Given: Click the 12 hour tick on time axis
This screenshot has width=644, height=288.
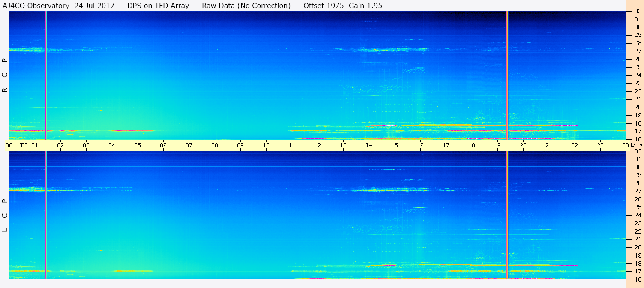Looking at the screenshot, I should click(318, 145).
